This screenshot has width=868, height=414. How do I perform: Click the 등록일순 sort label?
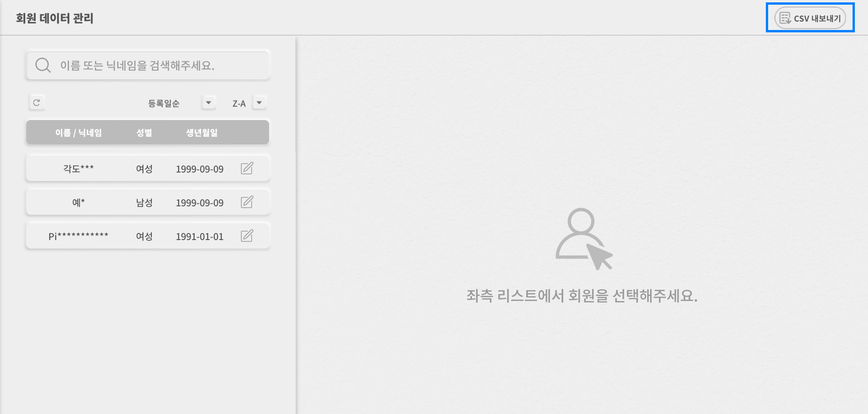(164, 103)
